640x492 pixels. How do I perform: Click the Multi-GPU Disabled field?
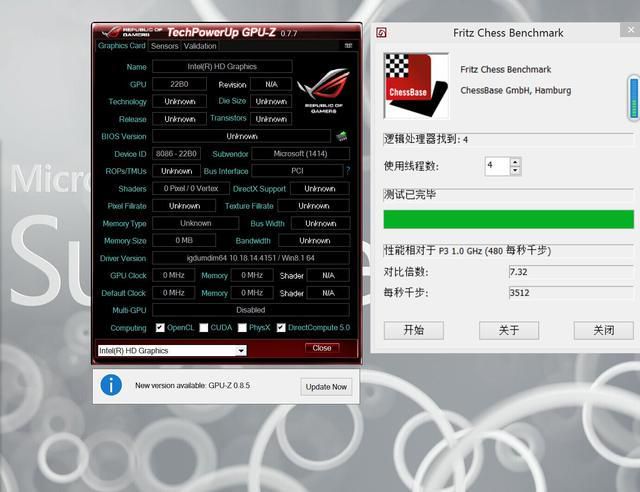click(251, 310)
